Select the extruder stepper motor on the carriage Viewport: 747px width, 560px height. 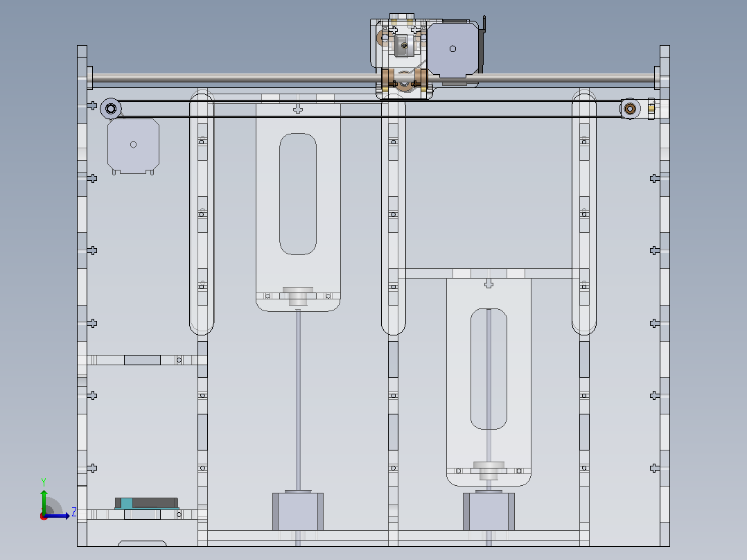pyautogui.click(x=452, y=50)
